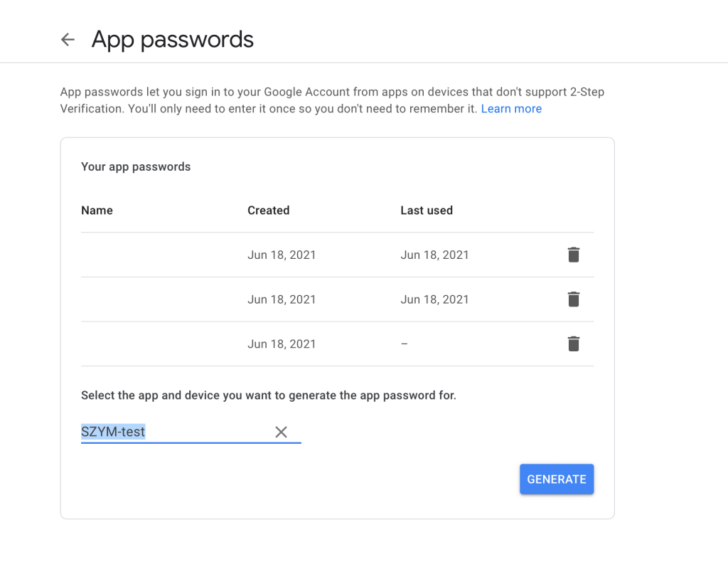Viewport: 728px width, 564px height.
Task: Click the Created column header
Action: pos(268,211)
